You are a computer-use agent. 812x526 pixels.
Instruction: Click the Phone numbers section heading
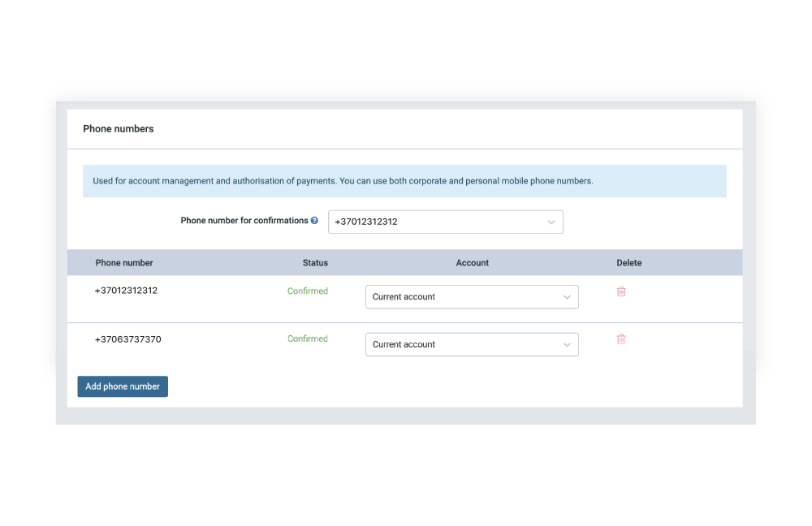[119, 129]
